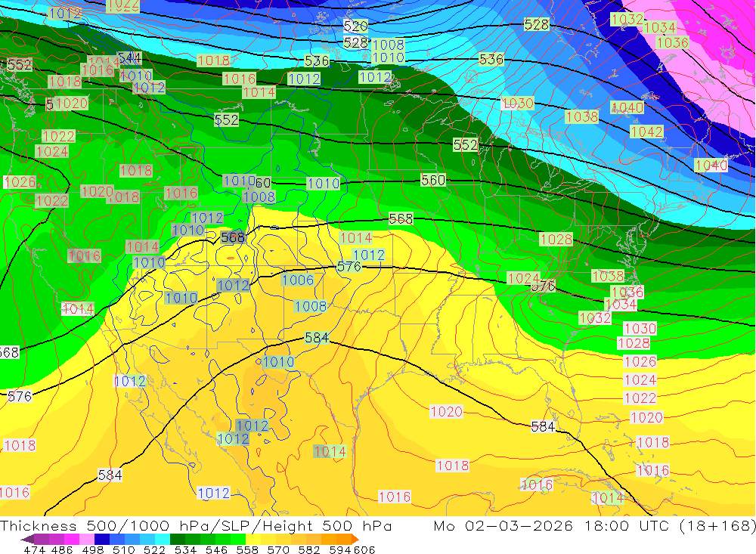Viewport: 756px width, 554px height.
Task: Click the 544 height contour label
Action: tap(130, 58)
